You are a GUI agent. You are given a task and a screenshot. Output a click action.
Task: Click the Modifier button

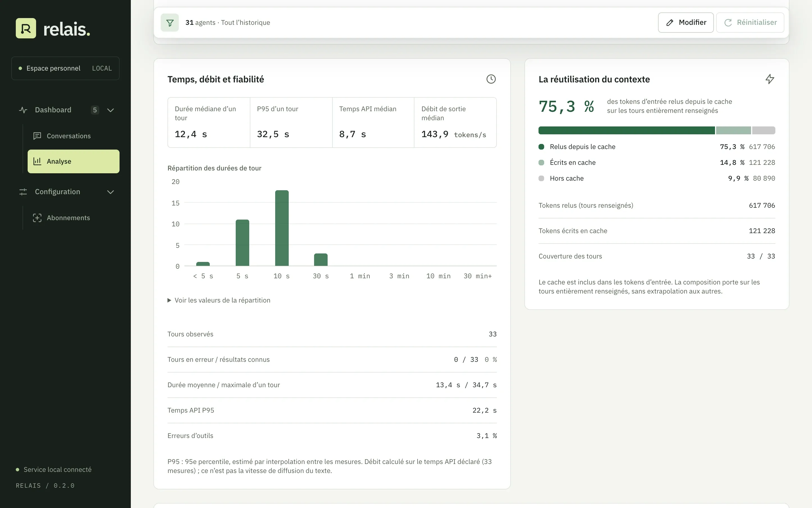(x=686, y=23)
